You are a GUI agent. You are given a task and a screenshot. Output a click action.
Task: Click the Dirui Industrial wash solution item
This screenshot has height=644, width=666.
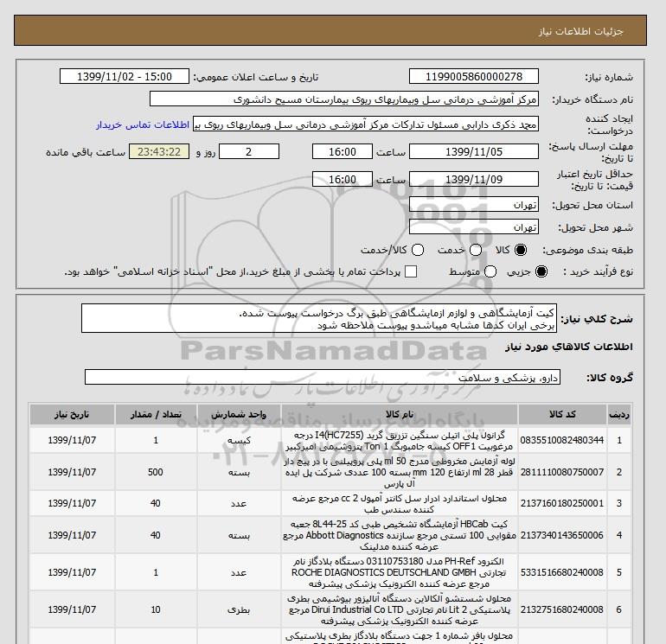pos(400,609)
